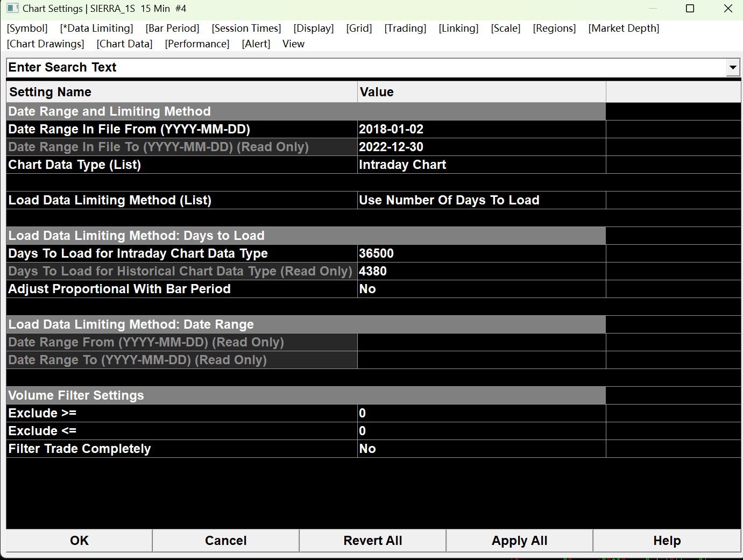Click the Date Range and Limiting Method header
The image size is (743, 560).
click(x=306, y=111)
